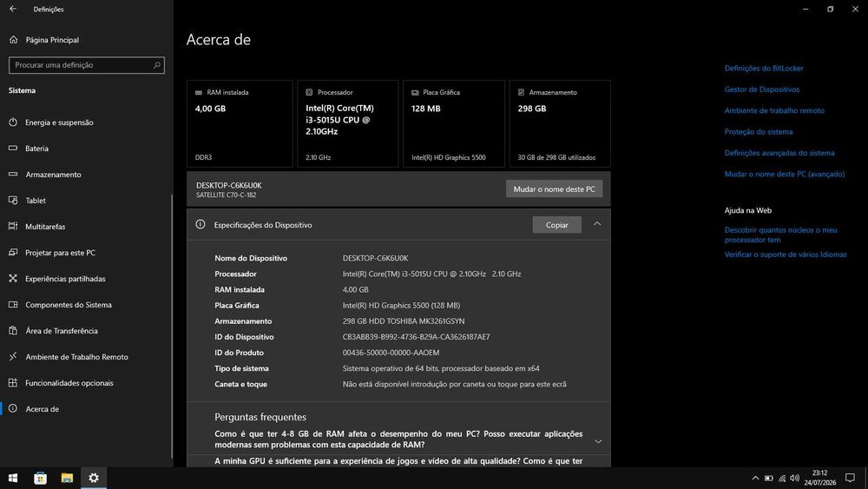This screenshot has height=489, width=868.
Task: Open Proteção do sistema link
Action: 759,132
